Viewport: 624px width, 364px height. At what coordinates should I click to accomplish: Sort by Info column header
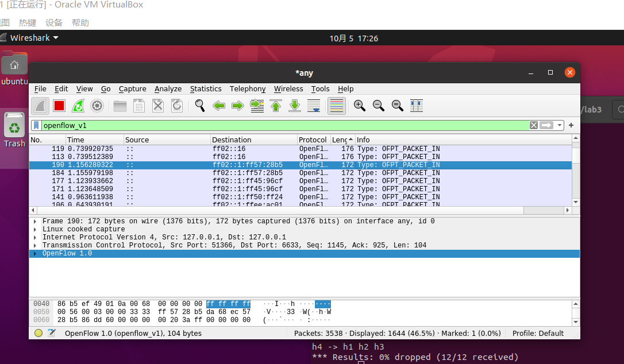point(463,140)
